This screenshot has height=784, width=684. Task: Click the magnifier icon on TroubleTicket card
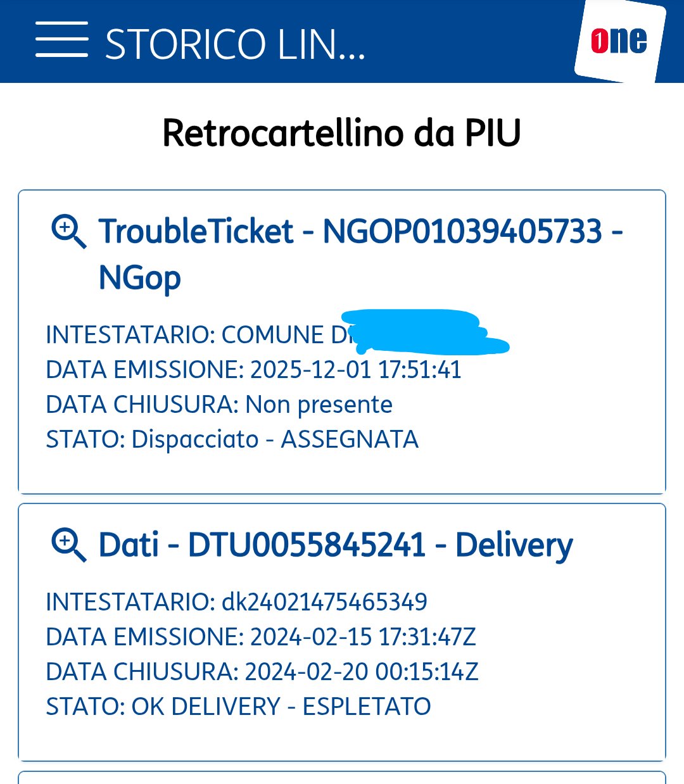[68, 232]
